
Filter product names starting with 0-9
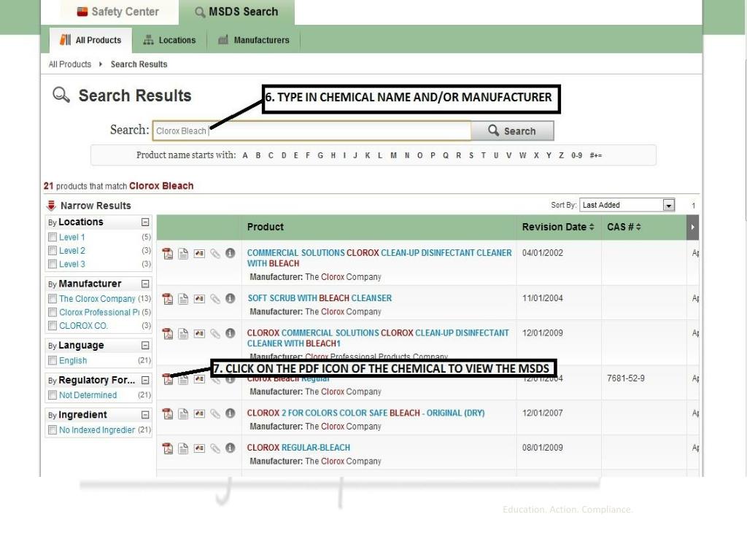[576, 155]
